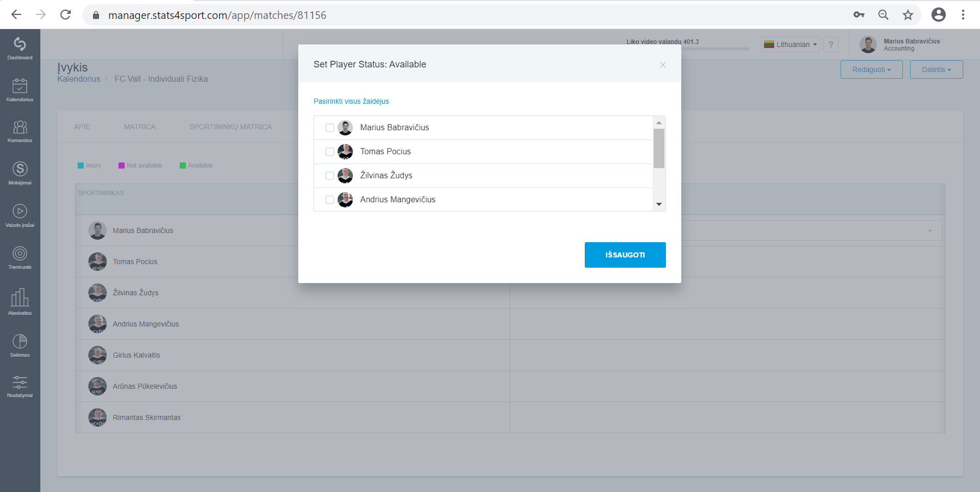Open Ataskaitos reports chart icon
This screenshot has width=980, height=492.
point(20,297)
